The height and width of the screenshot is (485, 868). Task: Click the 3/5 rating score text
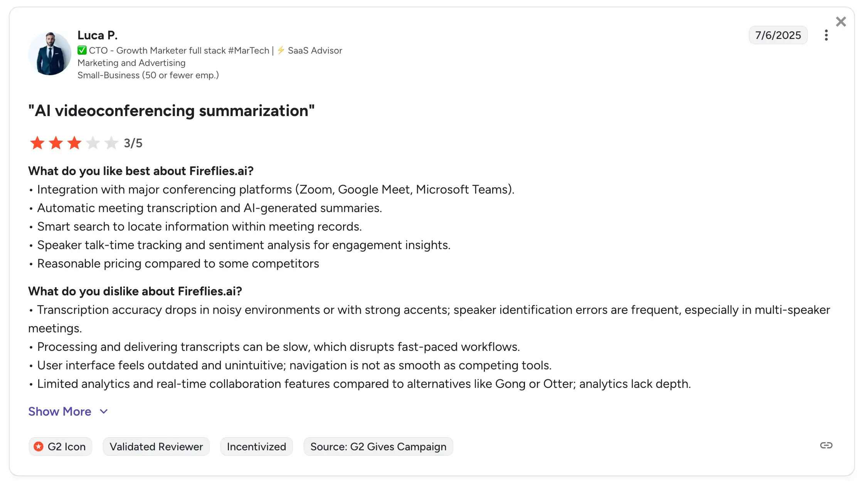(x=133, y=143)
